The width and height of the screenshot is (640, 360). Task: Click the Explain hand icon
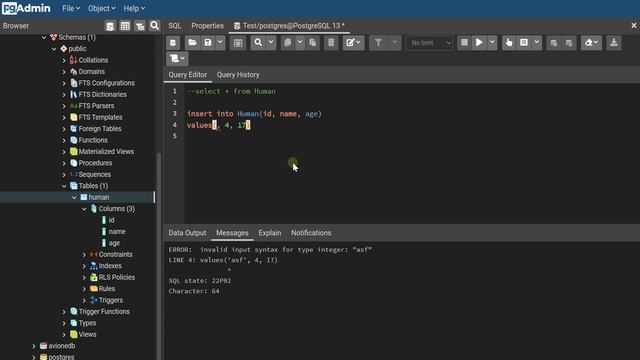pyautogui.click(x=509, y=43)
